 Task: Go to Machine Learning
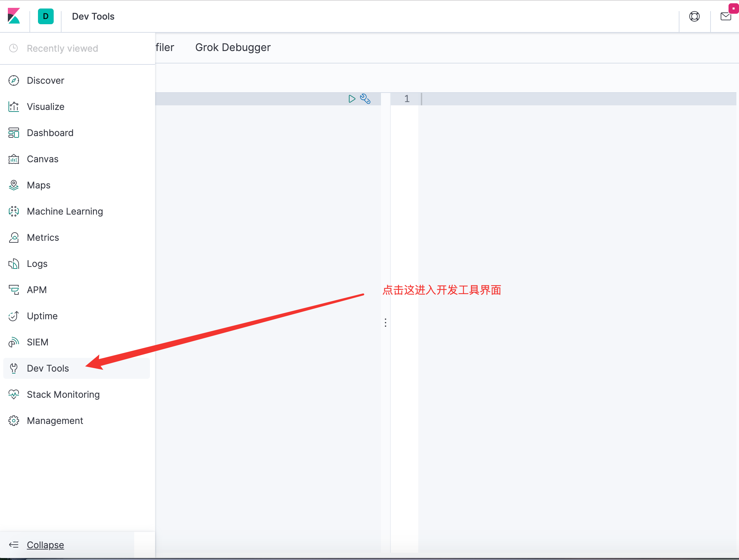(x=65, y=211)
